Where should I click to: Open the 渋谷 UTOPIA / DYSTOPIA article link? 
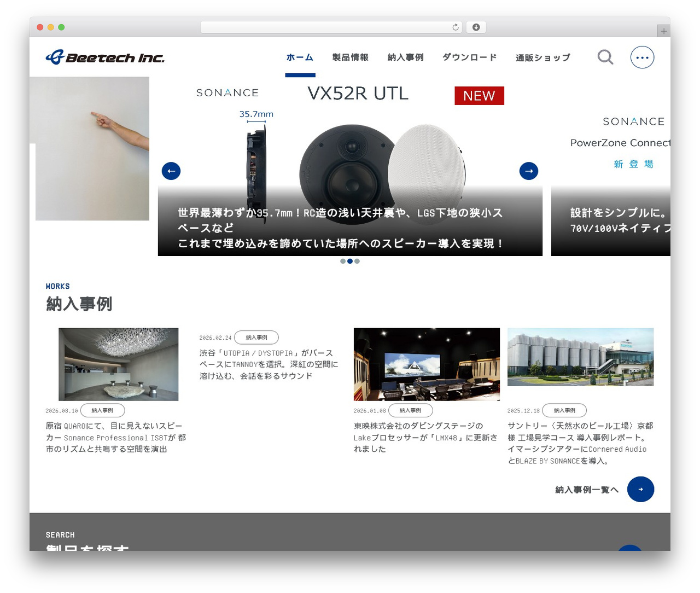pyautogui.click(x=269, y=364)
